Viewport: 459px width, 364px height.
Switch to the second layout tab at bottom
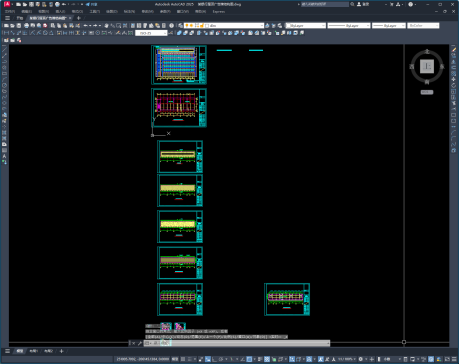pyautogui.click(x=48, y=351)
